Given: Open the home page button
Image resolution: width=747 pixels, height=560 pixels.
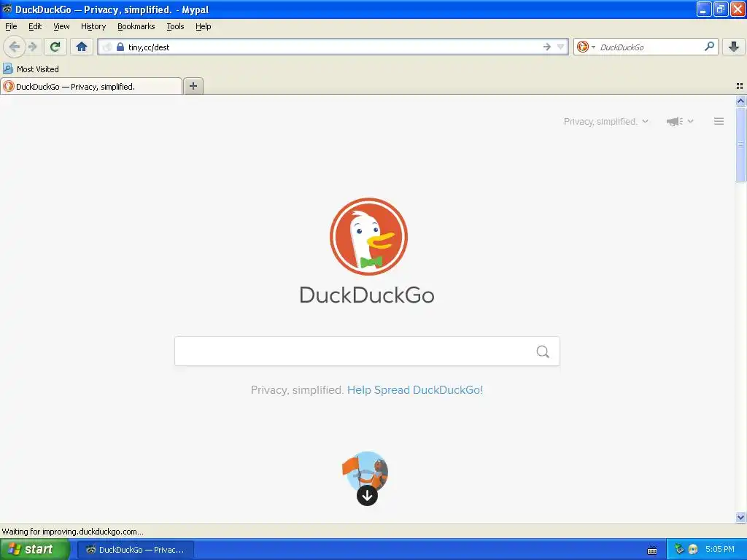Looking at the screenshot, I should click(82, 47).
